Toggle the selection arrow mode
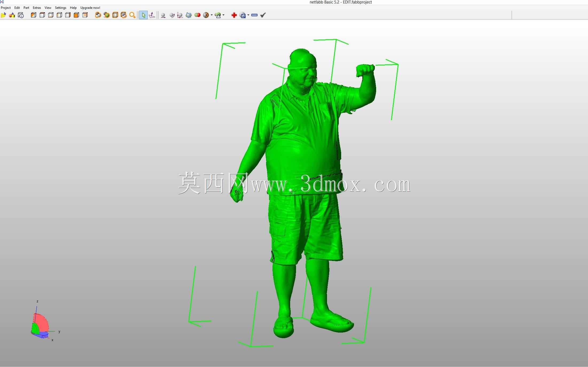The width and height of the screenshot is (588, 367). click(143, 15)
